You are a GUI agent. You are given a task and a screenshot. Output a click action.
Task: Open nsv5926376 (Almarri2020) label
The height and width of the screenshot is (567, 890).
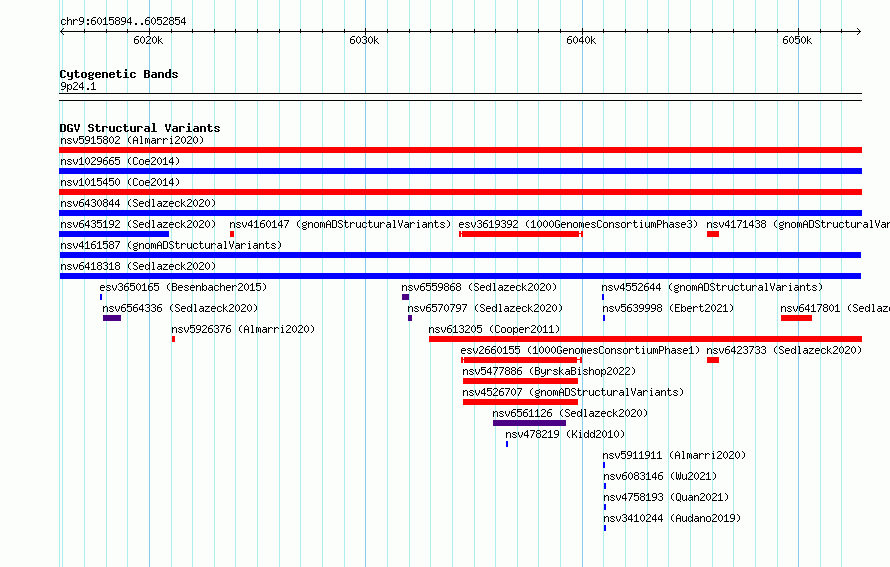[x=243, y=329]
